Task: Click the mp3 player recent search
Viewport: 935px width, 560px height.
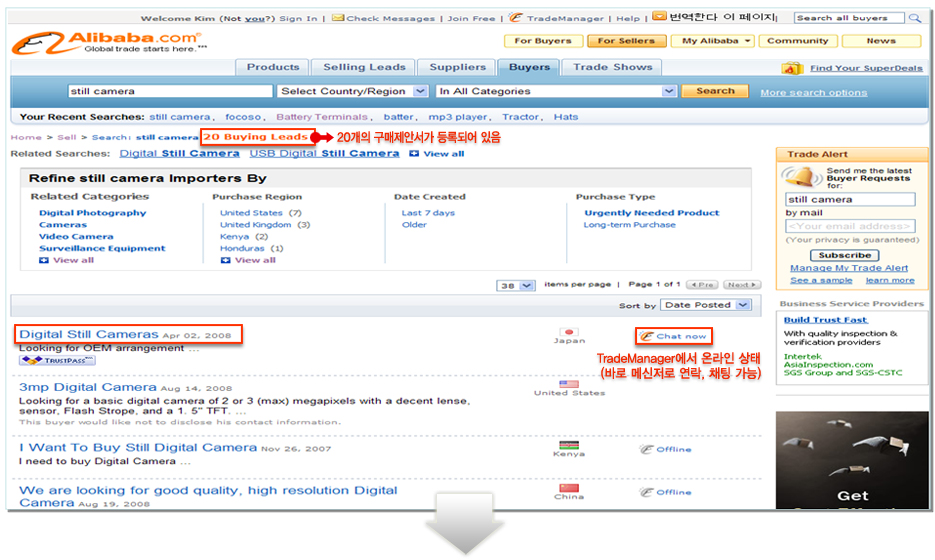Action: click(x=457, y=117)
